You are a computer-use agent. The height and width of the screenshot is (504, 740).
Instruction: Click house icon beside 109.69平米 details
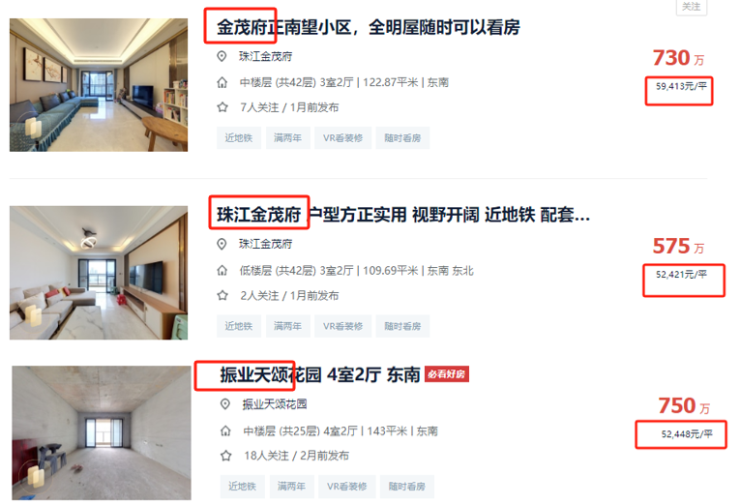(x=222, y=270)
